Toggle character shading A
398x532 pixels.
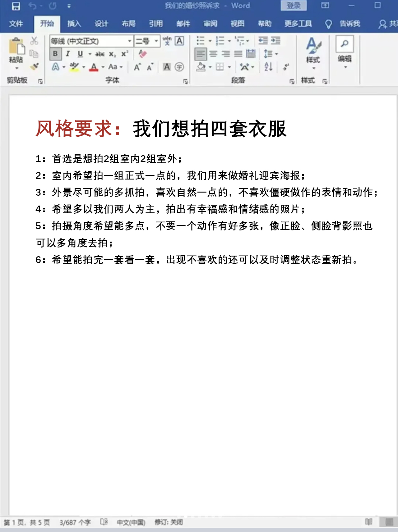click(x=167, y=67)
